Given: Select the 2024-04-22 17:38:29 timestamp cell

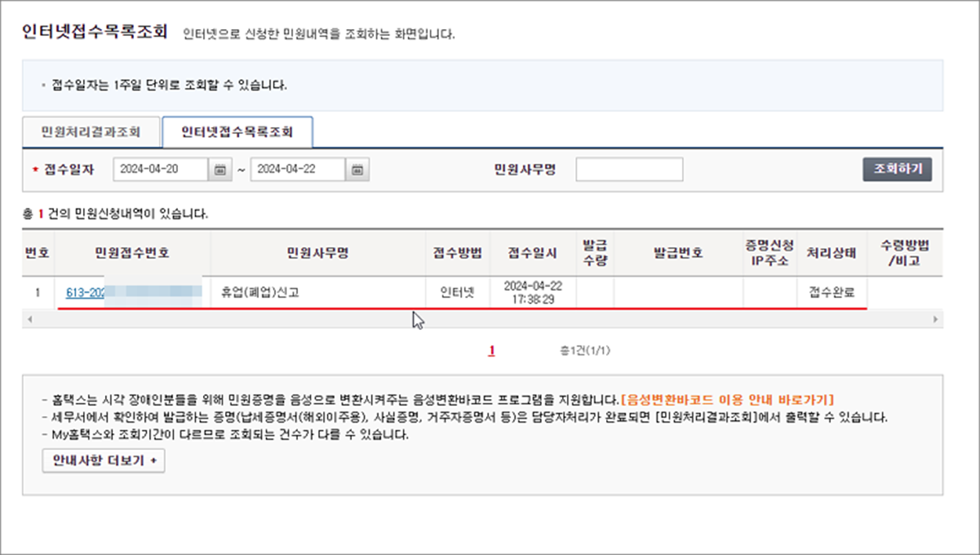Looking at the screenshot, I should [532, 294].
